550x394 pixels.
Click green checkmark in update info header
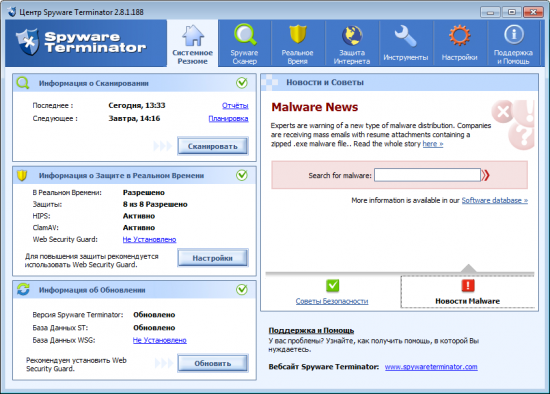(x=242, y=289)
